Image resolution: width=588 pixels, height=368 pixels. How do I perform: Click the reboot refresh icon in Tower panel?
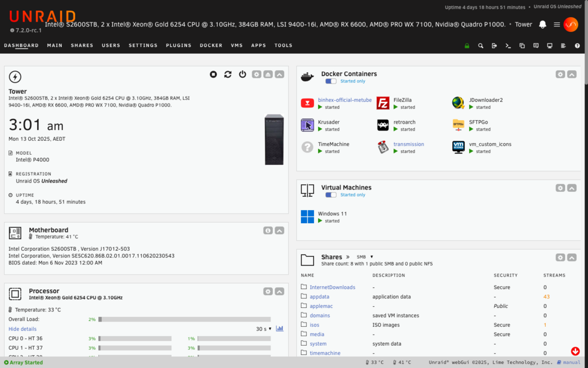[228, 74]
